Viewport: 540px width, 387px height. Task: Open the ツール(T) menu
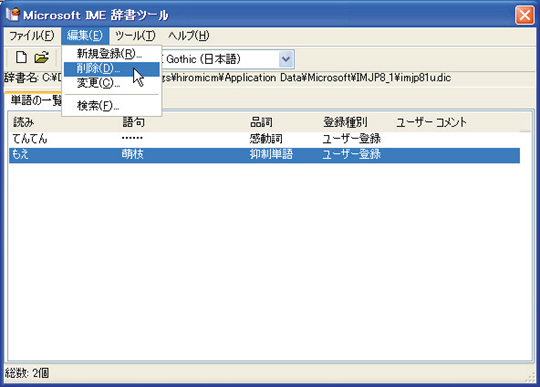click(x=135, y=35)
